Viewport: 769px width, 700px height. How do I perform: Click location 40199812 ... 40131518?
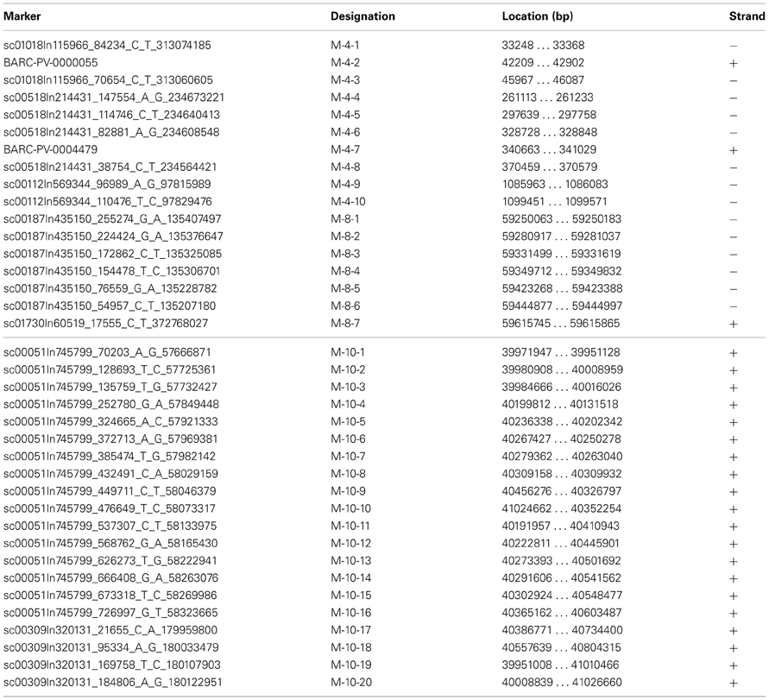(560, 405)
